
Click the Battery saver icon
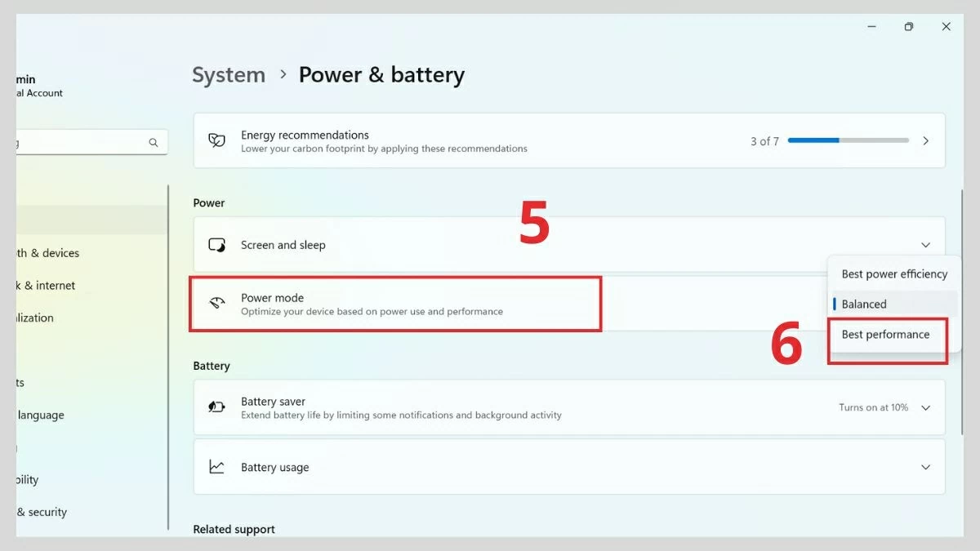(216, 407)
